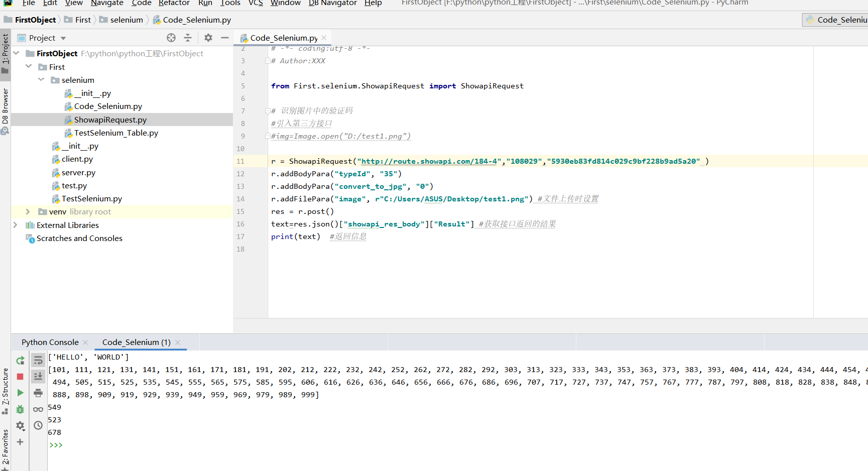Click line number 15 in gutter
868x471 pixels.
(x=240, y=211)
